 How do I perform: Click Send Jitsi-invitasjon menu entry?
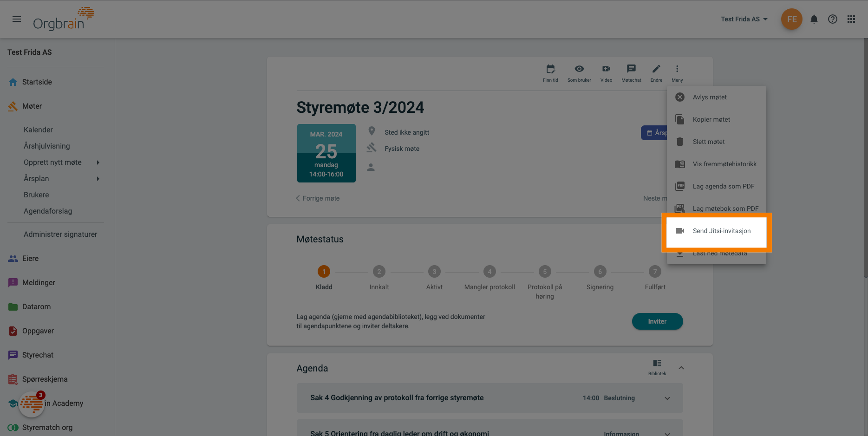(717, 231)
